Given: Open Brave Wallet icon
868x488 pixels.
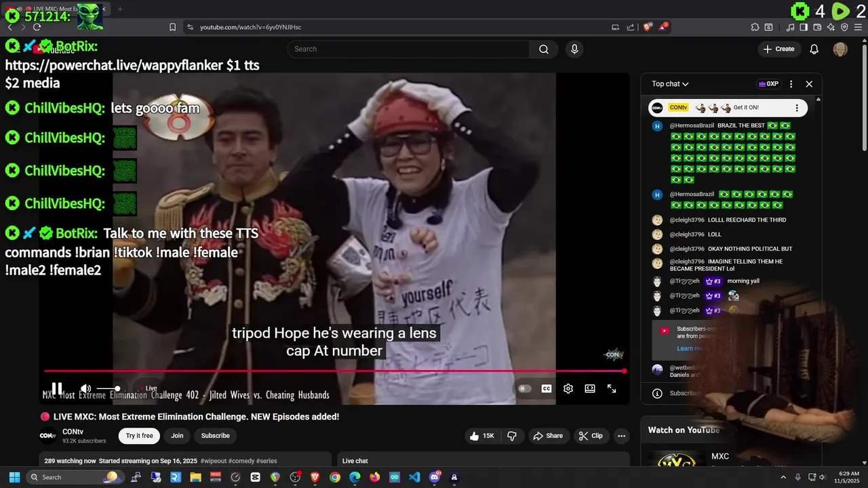Looking at the screenshot, I should [818, 27].
